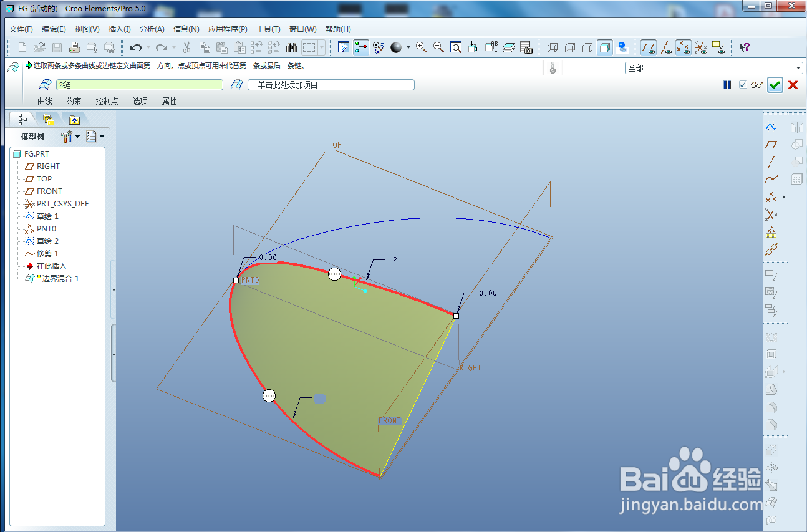Open the 帮助(H) menu
The image size is (807, 532).
click(x=338, y=29)
